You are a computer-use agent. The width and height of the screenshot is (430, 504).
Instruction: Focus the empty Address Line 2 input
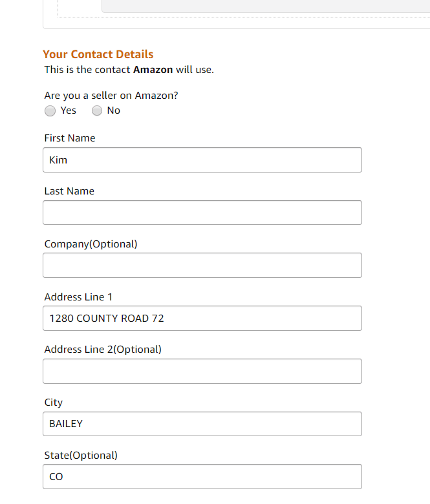point(202,372)
